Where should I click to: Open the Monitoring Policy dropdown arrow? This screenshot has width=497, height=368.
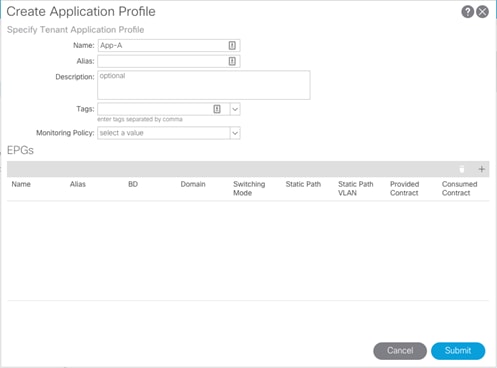point(235,133)
